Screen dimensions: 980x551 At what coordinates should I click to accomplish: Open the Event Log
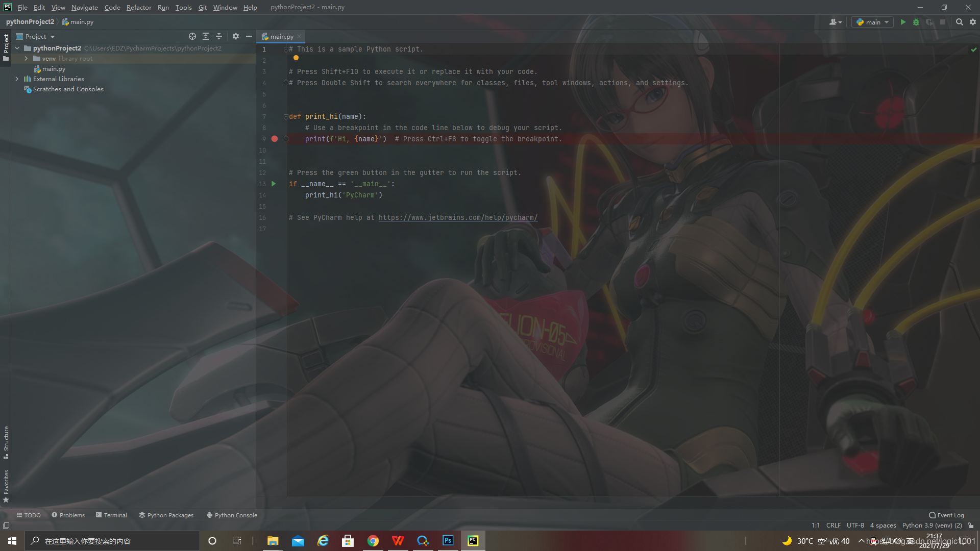pos(947,515)
